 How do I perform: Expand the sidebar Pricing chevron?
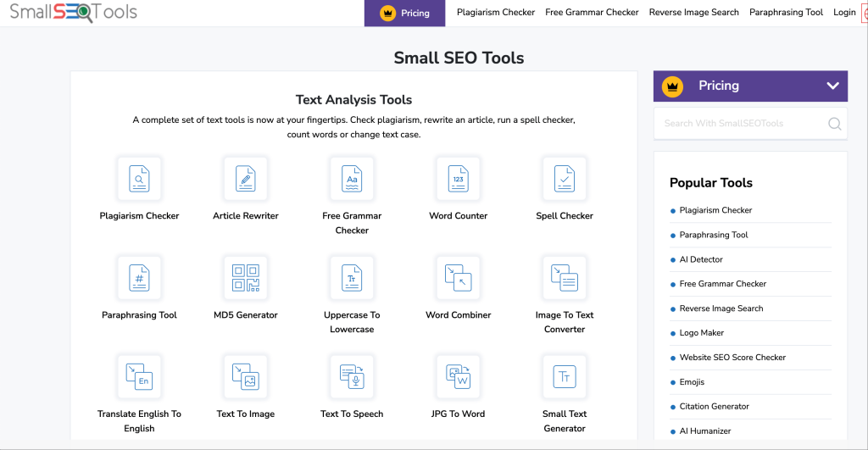pyautogui.click(x=832, y=86)
